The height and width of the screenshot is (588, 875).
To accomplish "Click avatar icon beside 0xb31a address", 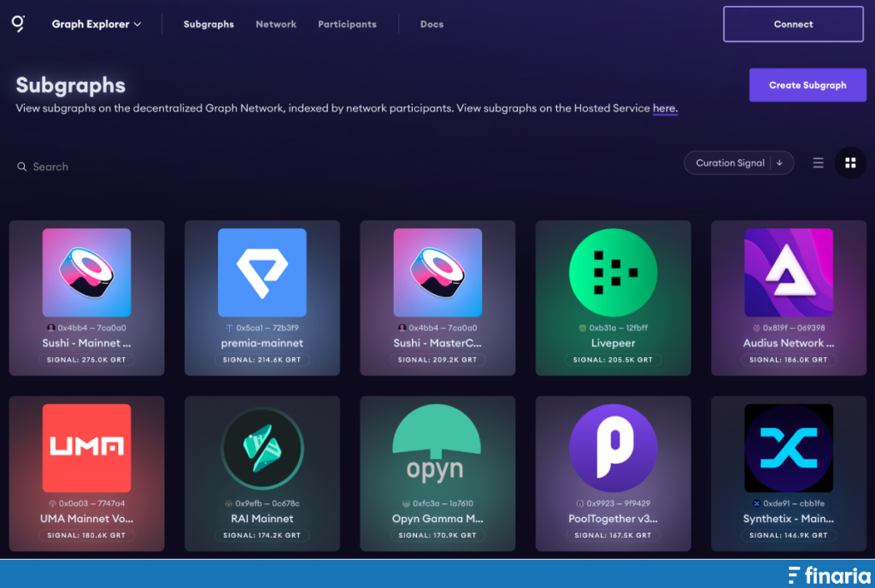I will (x=582, y=328).
